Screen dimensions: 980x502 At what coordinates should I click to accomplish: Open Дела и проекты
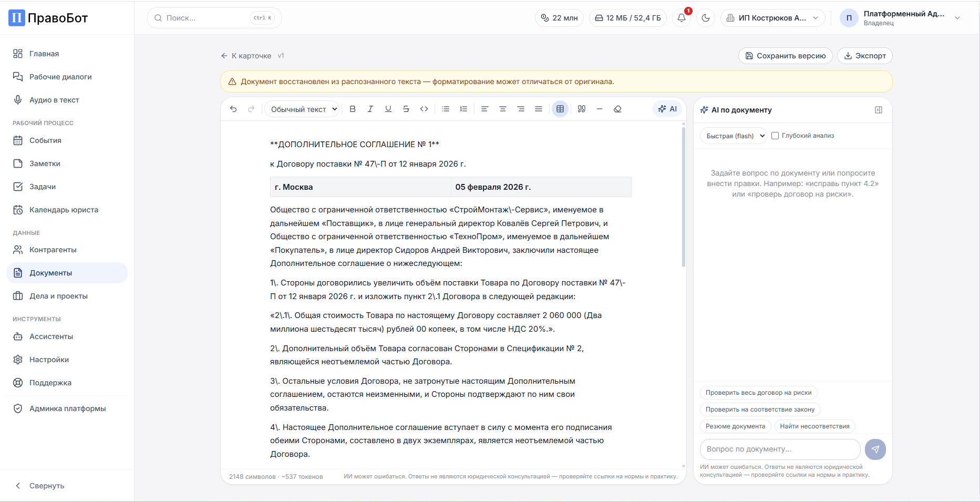pyautogui.click(x=67, y=296)
